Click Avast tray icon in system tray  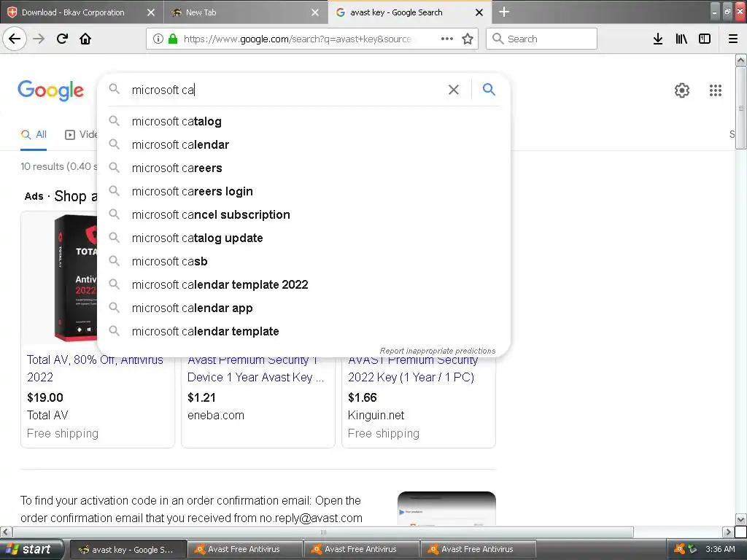679,549
